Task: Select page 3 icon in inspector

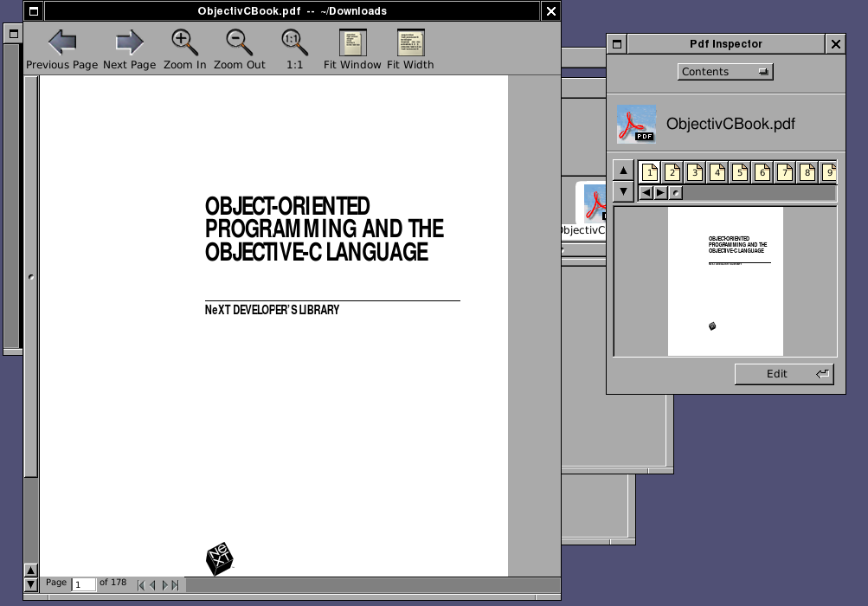Action: [x=695, y=172]
